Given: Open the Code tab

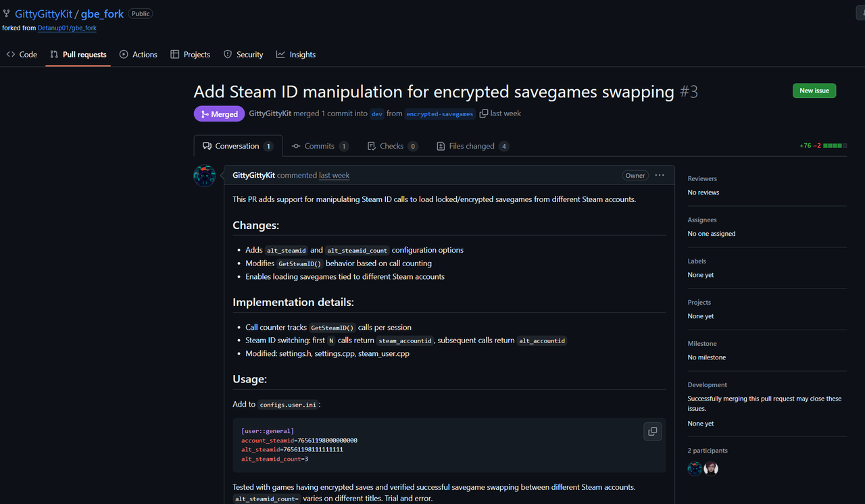Looking at the screenshot, I should tap(22, 54).
